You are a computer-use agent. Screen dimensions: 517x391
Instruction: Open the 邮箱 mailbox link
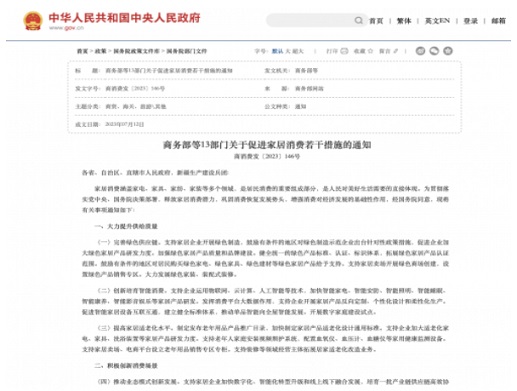[x=498, y=21]
